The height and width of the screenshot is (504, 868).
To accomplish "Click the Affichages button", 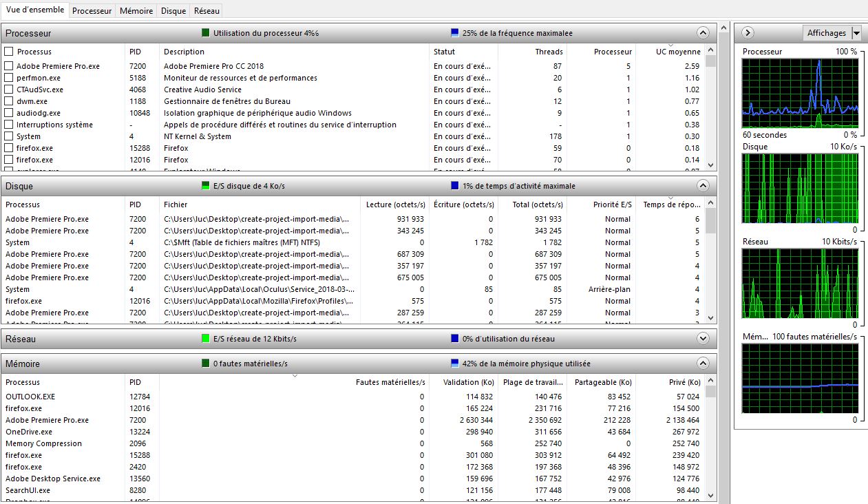I will tap(827, 33).
